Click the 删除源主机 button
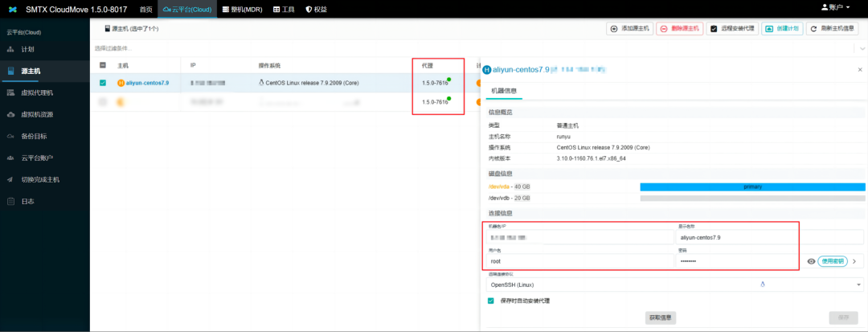Screen dimensions: 868x332 click(x=680, y=29)
